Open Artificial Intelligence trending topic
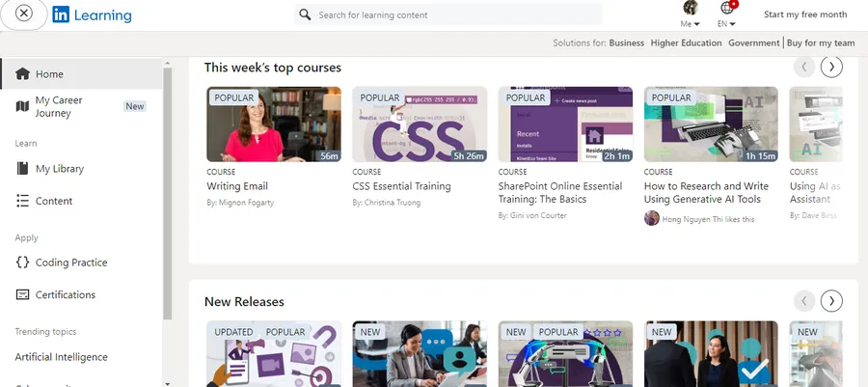868x387 pixels. coord(61,357)
